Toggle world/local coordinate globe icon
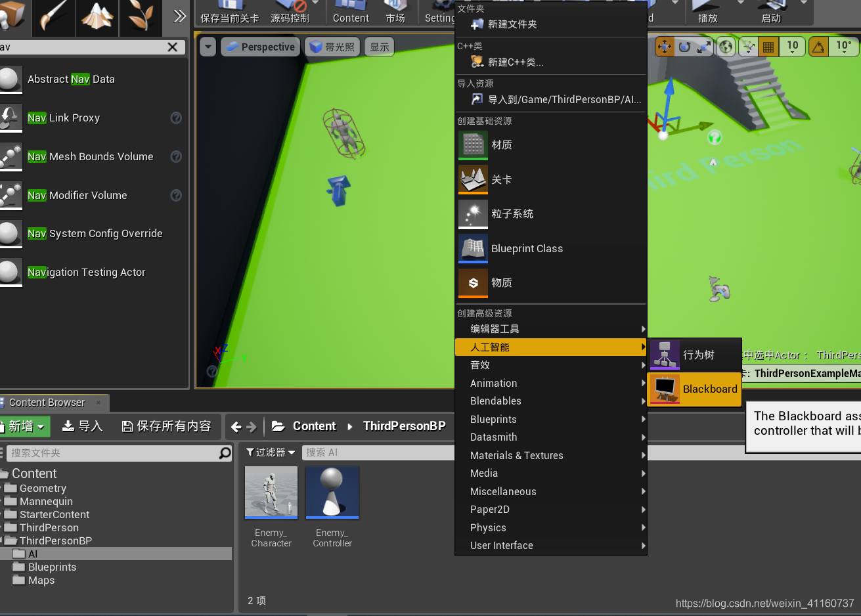This screenshot has height=616, width=861. pyautogui.click(x=725, y=47)
